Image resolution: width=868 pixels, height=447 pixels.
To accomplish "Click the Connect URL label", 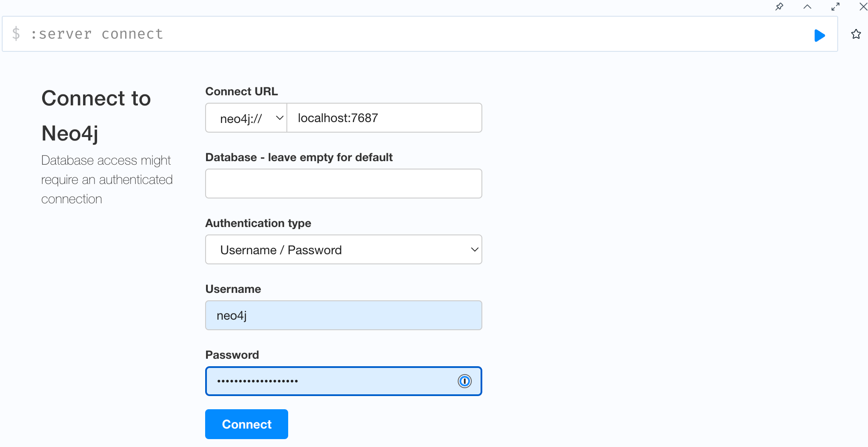I will [242, 91].
